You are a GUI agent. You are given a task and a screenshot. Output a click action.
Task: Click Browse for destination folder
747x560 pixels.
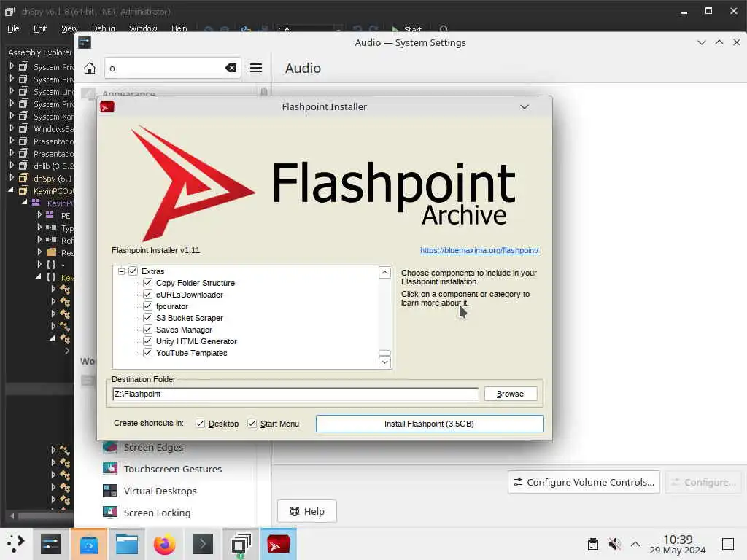point(510,394)
